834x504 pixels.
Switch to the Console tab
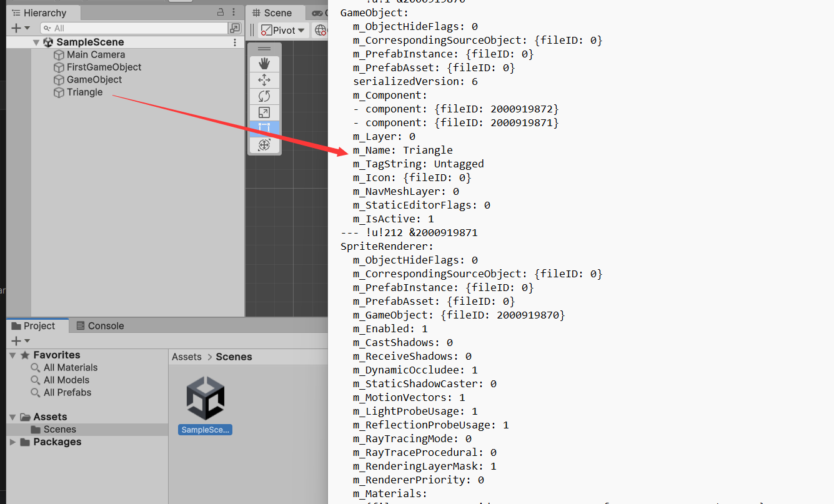tap(100, 326)
